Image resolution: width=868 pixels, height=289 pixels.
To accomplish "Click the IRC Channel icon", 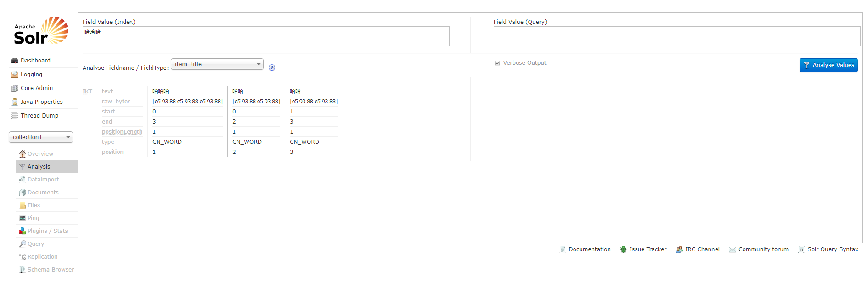I will pyautogui.click(x=679, y=249).
